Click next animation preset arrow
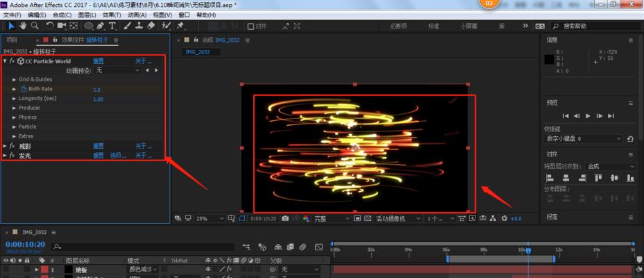Viewport: 644px width, 278px height. (x=156, y=70)
